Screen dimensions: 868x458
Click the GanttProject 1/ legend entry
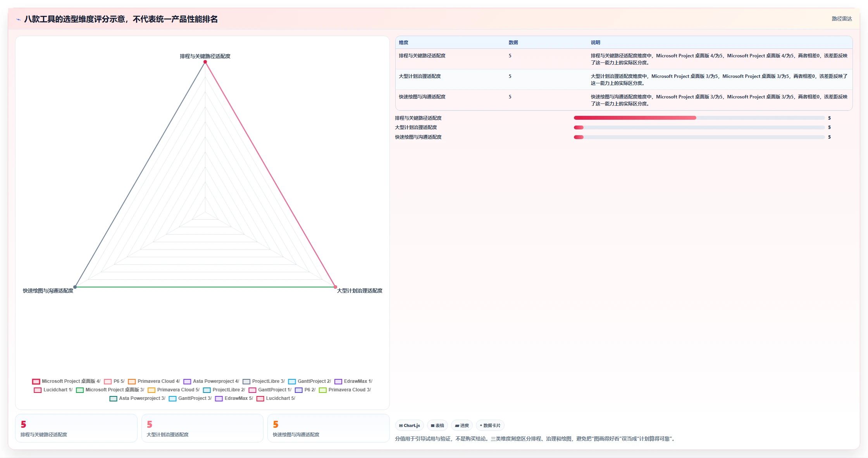[x=270, y=390]
